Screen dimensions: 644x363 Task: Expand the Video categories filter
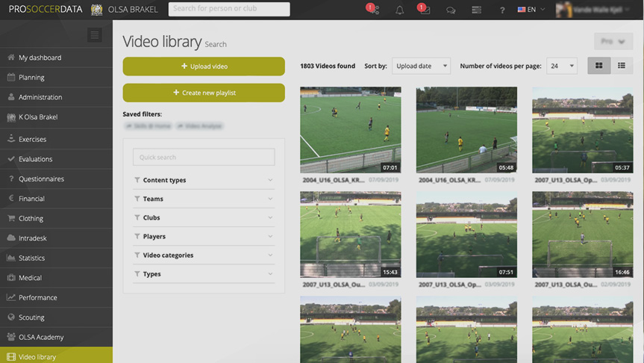point(204,255)
